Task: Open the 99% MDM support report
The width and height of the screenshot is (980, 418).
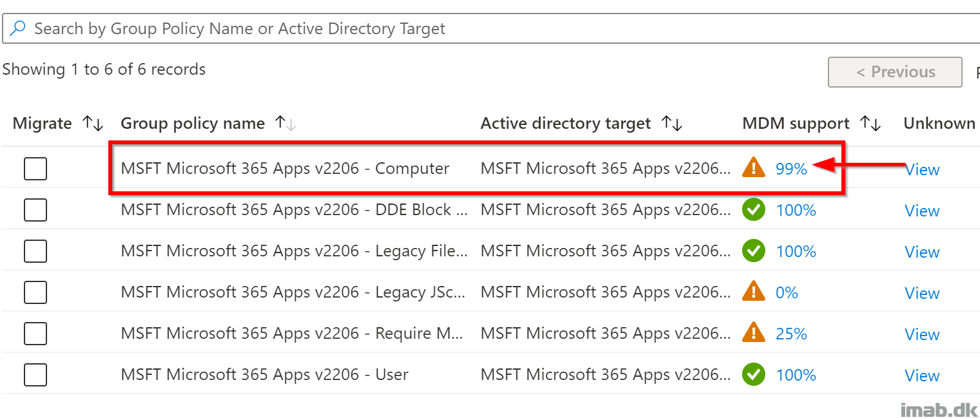Action: pos(791,169)
